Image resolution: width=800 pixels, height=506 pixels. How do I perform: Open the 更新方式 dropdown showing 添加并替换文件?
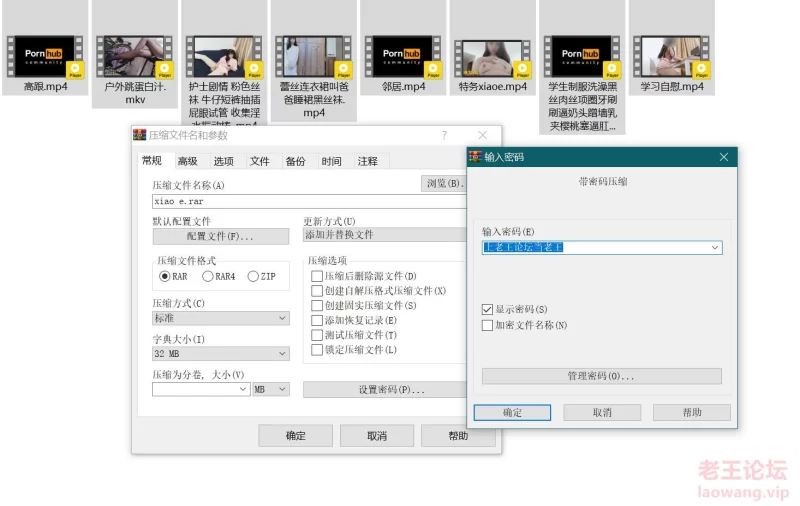pos(385,235)
